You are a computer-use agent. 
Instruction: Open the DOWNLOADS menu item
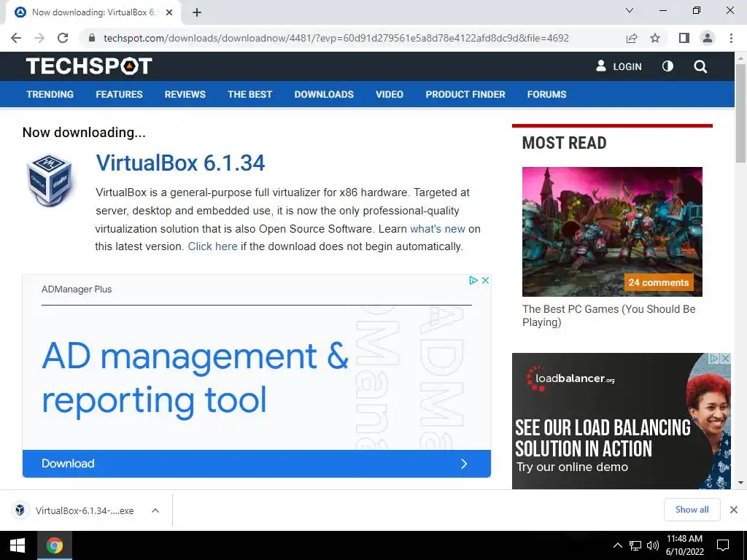pos(324,94)
